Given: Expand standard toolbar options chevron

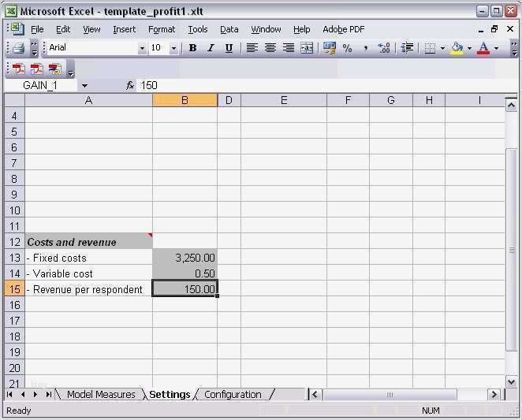Looking at the screenshot, I should coord(34,49).
